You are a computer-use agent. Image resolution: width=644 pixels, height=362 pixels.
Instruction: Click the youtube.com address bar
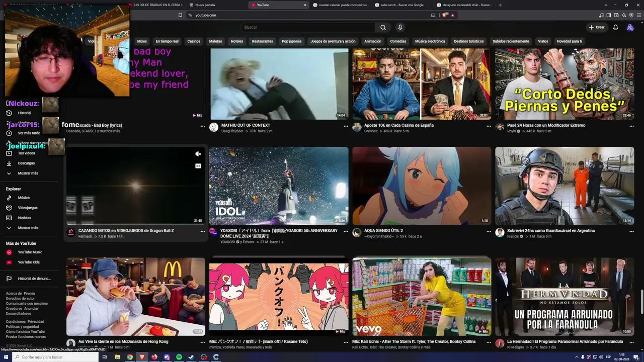click(x=308, y=15)
